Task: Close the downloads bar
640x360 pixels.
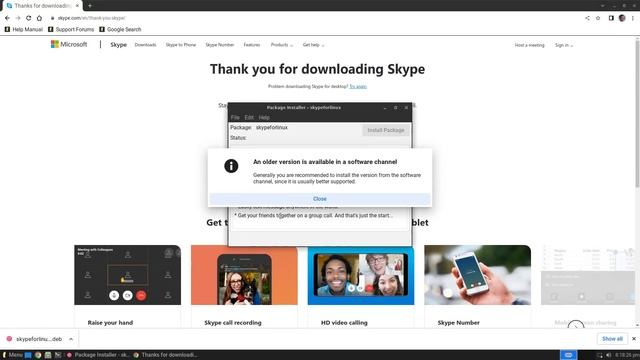Action: click(634, 339)
